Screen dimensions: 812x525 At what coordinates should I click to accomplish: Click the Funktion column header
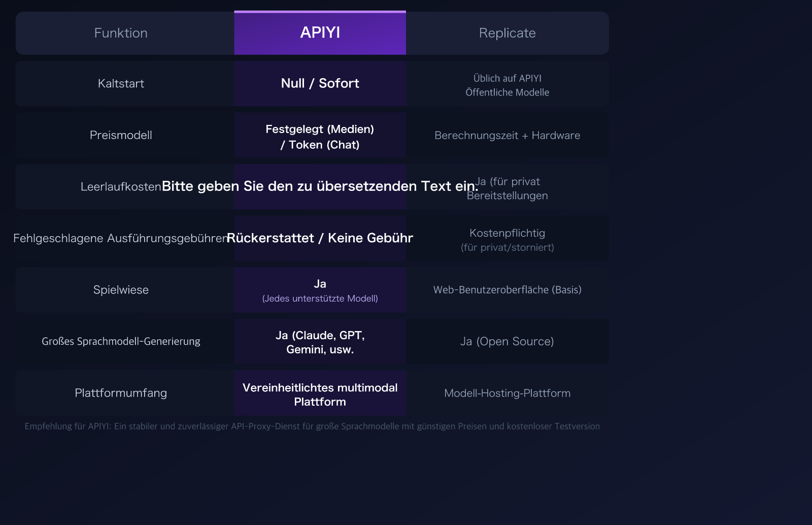click(121, 32)
